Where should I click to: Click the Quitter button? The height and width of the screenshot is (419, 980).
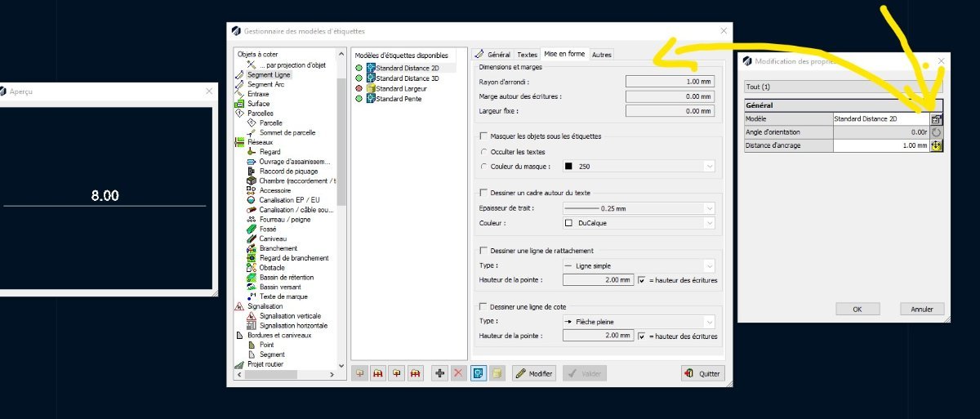click(702, 373)
